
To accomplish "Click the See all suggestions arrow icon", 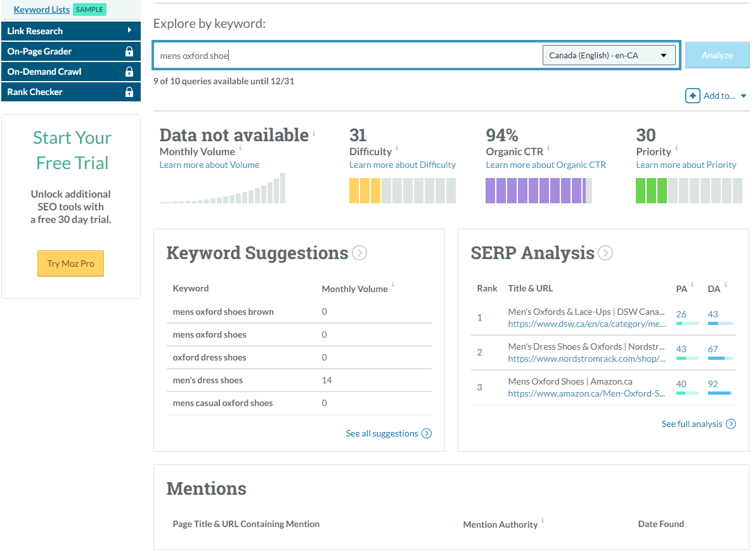I will tap(427, 433).
